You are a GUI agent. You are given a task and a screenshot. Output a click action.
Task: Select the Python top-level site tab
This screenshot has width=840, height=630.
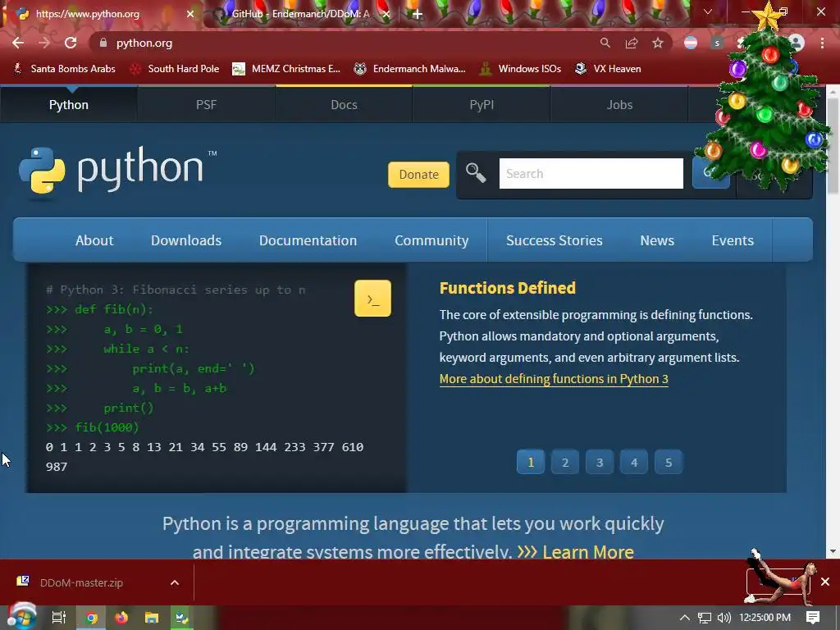69,104
